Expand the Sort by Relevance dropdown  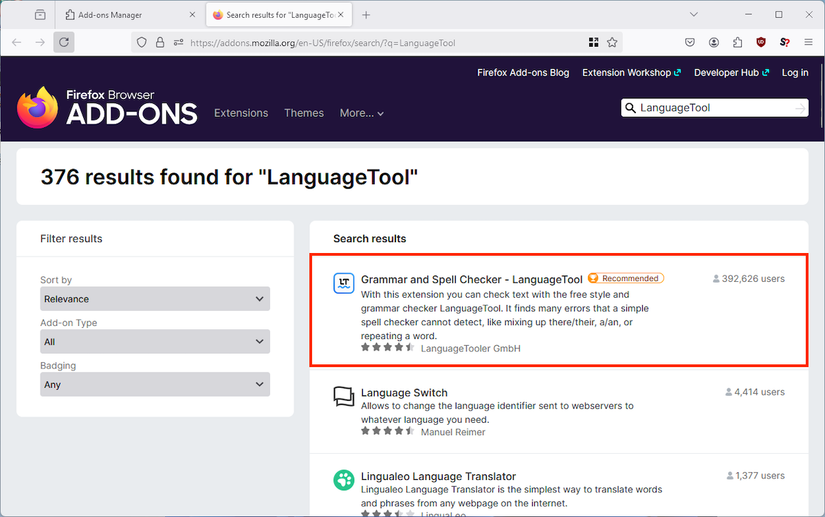coord(155,299)
